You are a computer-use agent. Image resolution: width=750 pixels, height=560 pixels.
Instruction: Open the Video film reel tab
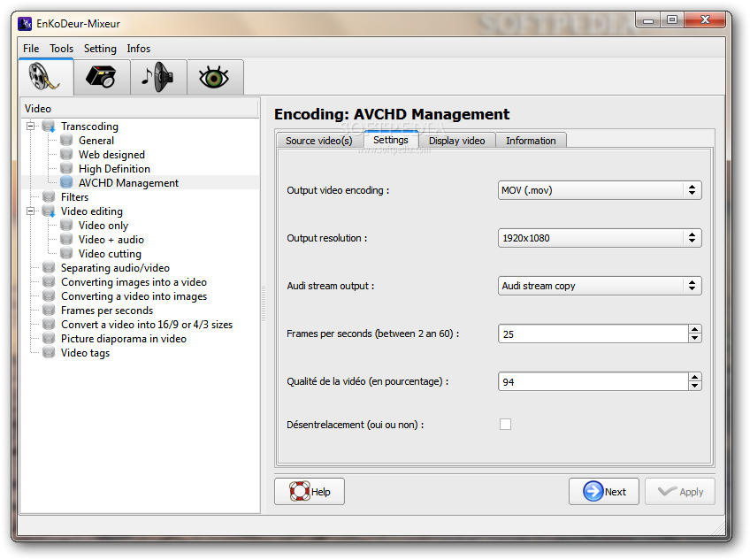tap(46, 77)
